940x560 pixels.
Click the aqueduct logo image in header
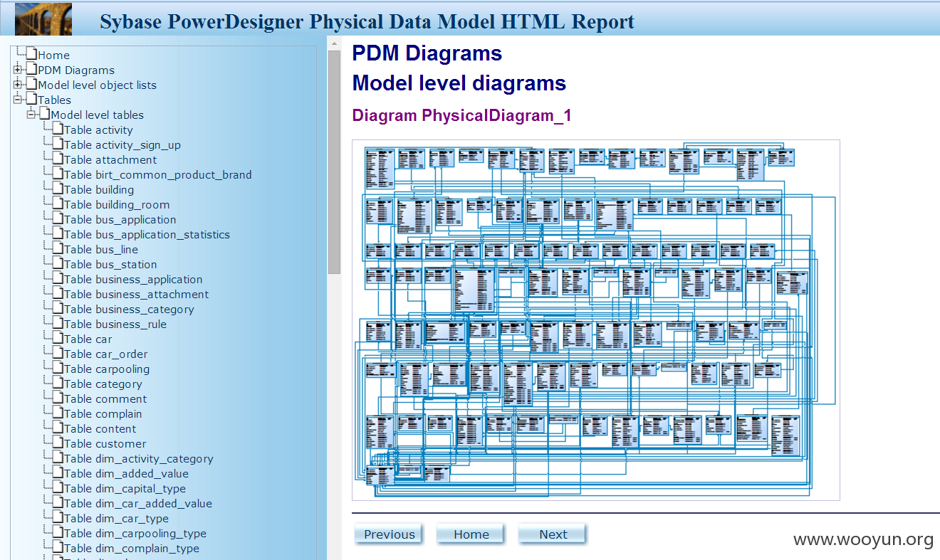click(x=43, y=18)
